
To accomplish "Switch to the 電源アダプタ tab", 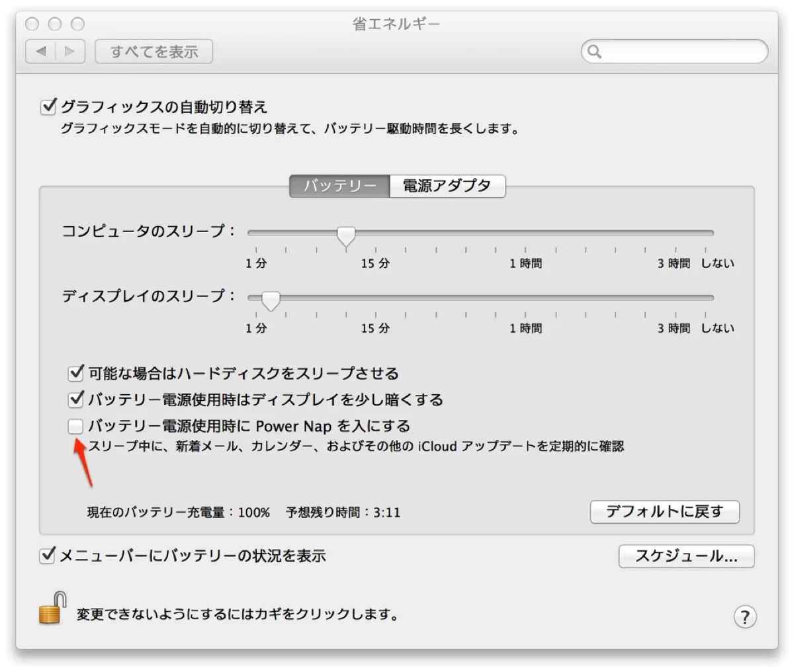I will tap(447, 186).
